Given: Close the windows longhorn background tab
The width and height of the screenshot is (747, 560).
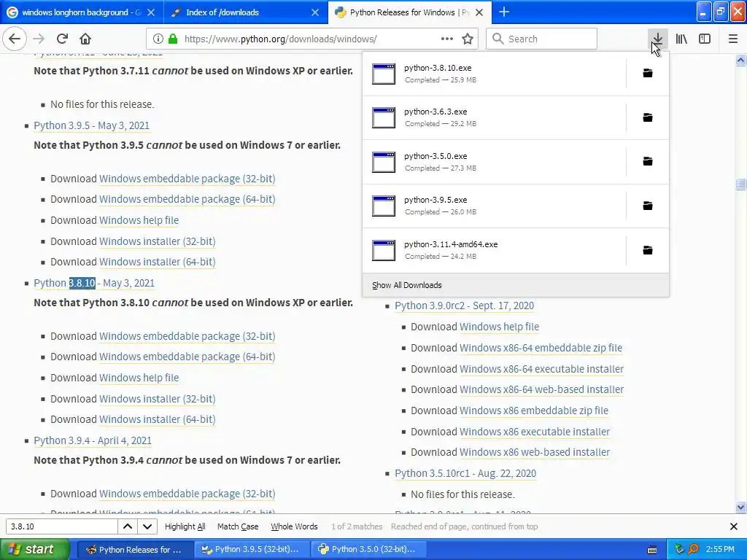Looking at the screenshot, I should tap(150, 12).
